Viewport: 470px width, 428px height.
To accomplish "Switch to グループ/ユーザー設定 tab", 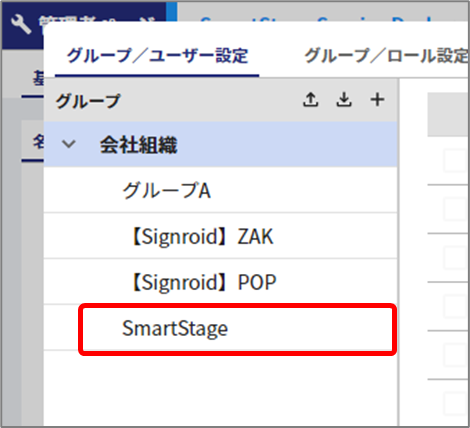I will point(157,55).
